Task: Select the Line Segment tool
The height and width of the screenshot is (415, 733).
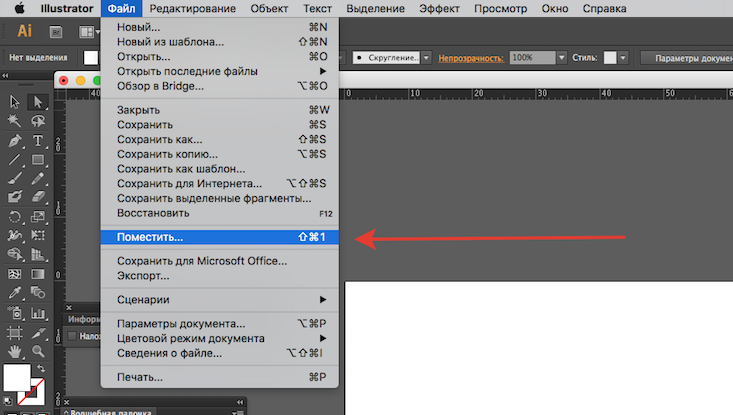Action: 14,159
